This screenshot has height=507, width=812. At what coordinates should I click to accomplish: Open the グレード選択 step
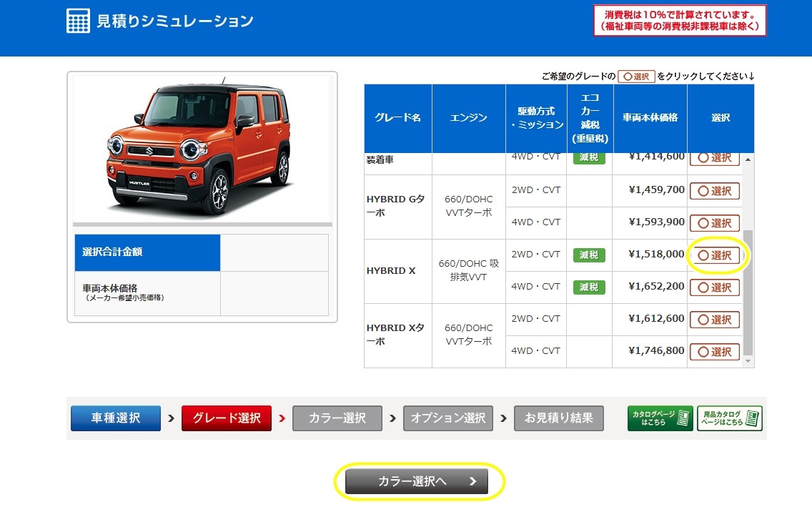(227, 418)
